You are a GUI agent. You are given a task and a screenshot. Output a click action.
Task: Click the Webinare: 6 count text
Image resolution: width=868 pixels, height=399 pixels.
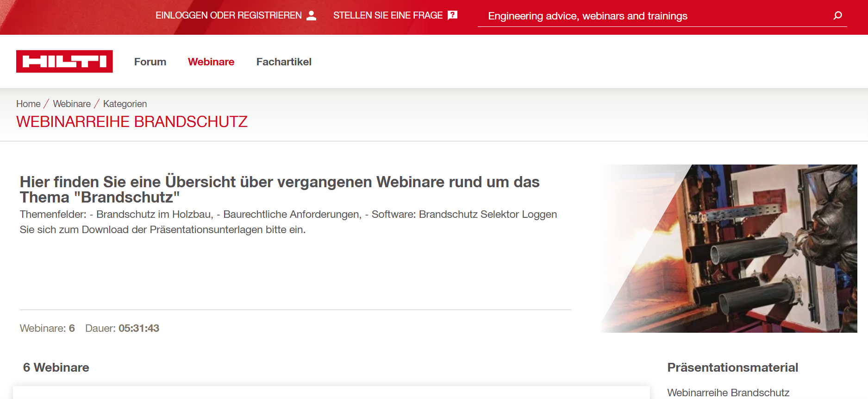click(x=47, y=328)
